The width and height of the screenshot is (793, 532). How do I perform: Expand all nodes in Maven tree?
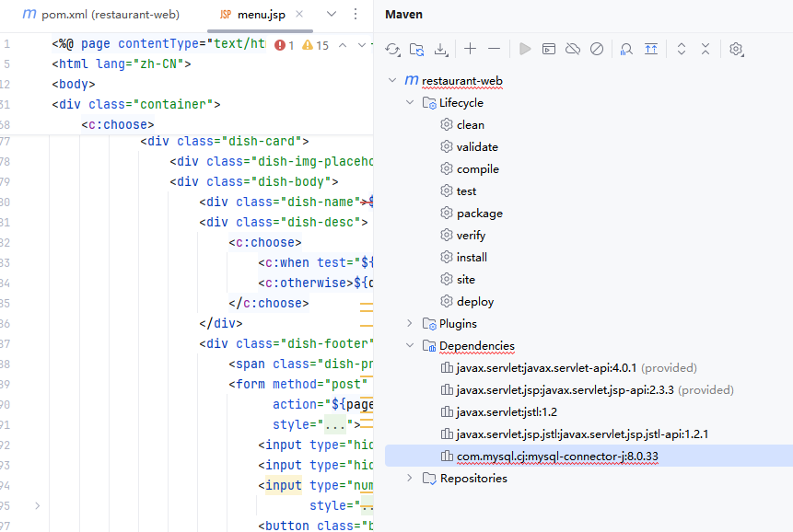(682, 49)
